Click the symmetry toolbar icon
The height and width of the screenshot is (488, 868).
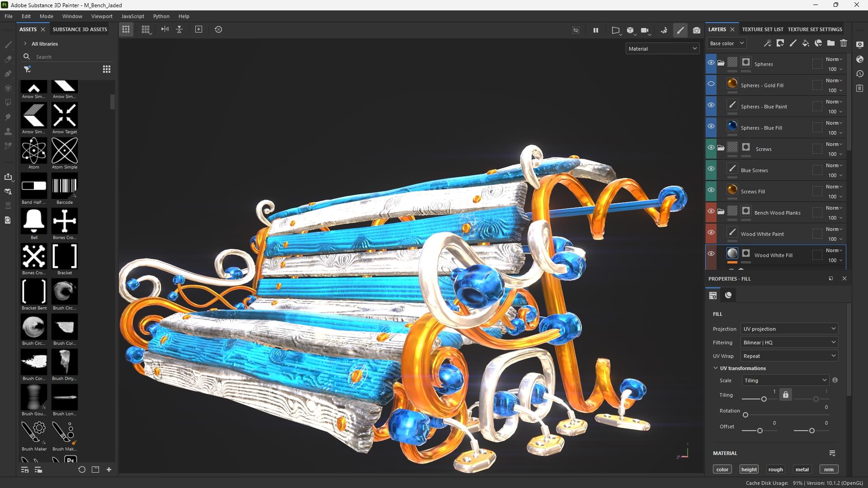click(165, 29)
